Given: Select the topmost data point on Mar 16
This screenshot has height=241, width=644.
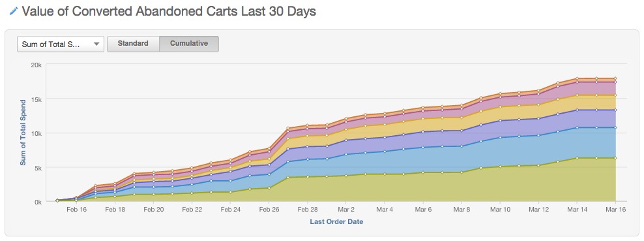Looking at the screenshot, I should 616,78.
